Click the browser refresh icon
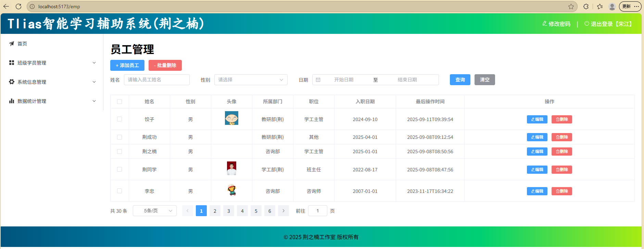 [18, 6]
